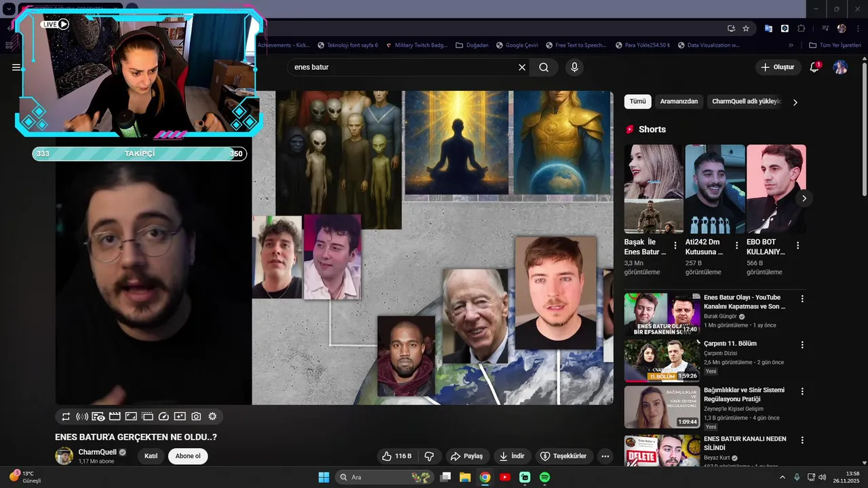This screenshot has height=488, width=868.
Task: Open the CharmQuell channel avatar
Action: pyautogui.click(x=64, y=456)
